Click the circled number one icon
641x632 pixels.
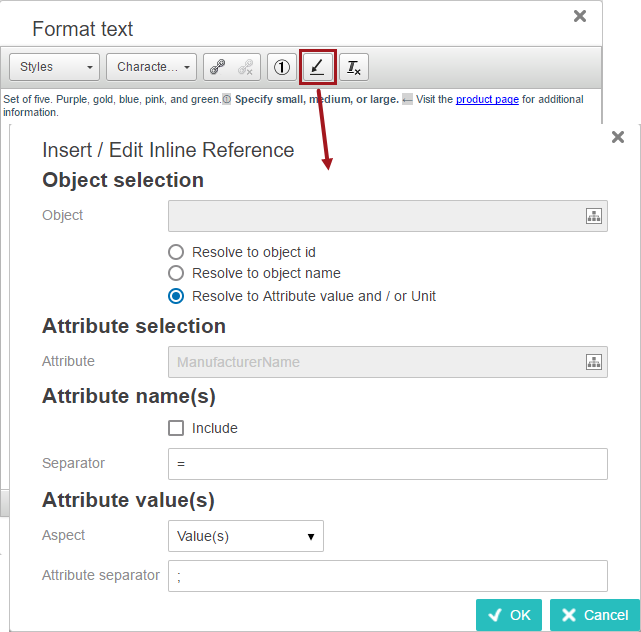click(x=282, y=67)
